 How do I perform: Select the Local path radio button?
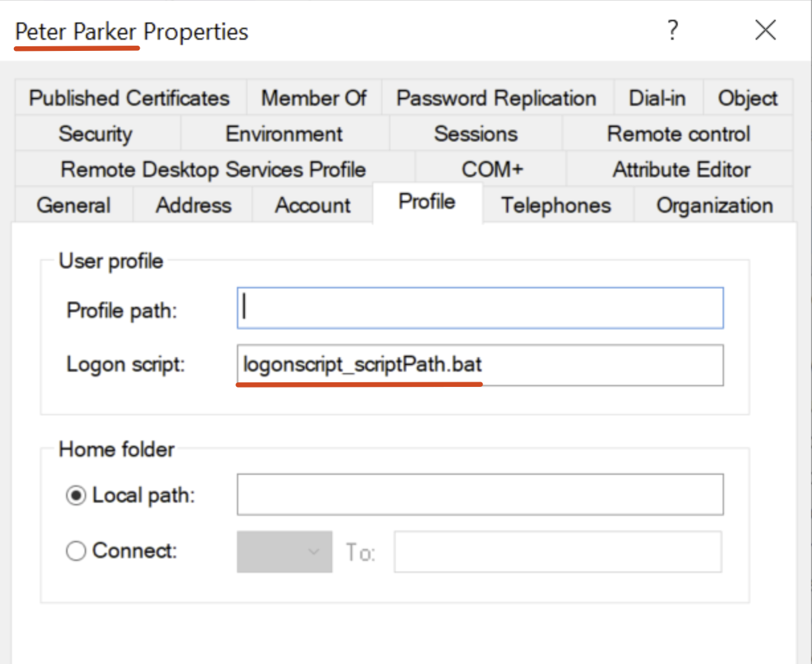tap(76, 495)
